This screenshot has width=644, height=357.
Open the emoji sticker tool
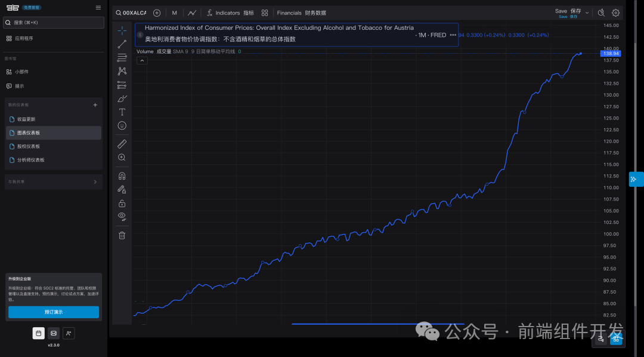pos(122,125)
